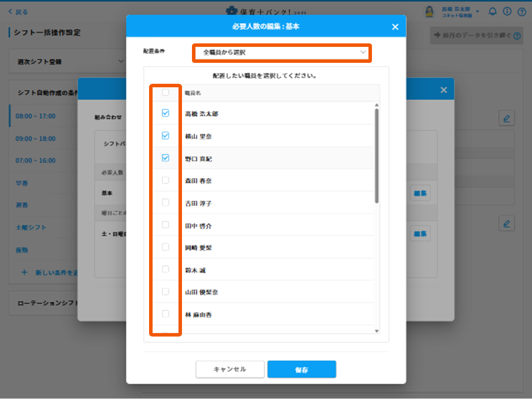Click the 保存 button
Image resolution: width=532 pixels, height=399 pixels.
tap(301, 370)
